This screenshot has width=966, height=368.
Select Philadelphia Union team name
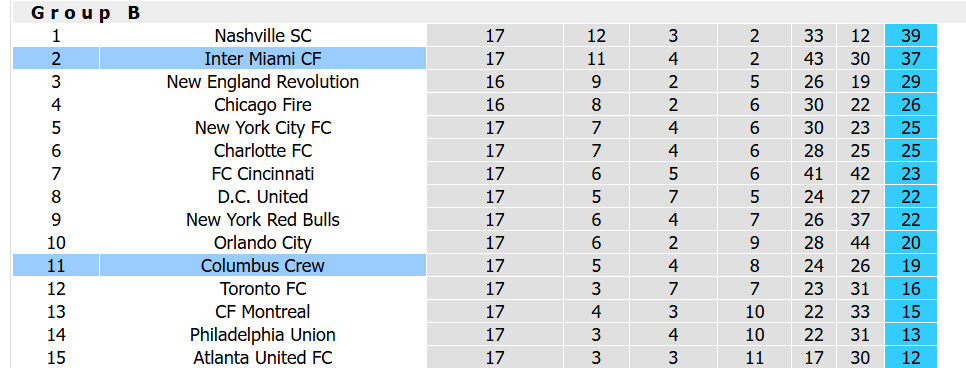pos(263,335)
